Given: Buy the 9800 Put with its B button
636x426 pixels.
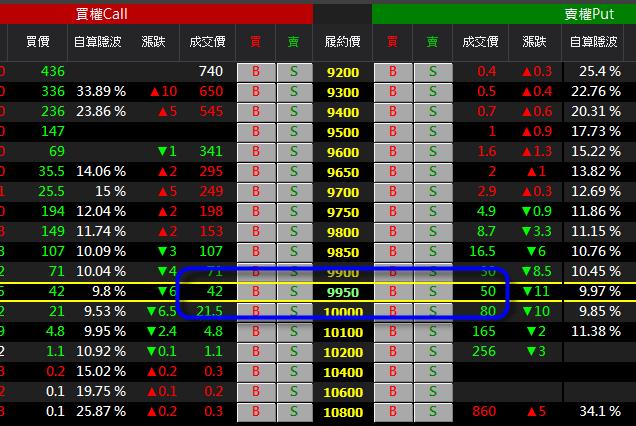Looking at the screenshot, I should (x=393, y=232).
